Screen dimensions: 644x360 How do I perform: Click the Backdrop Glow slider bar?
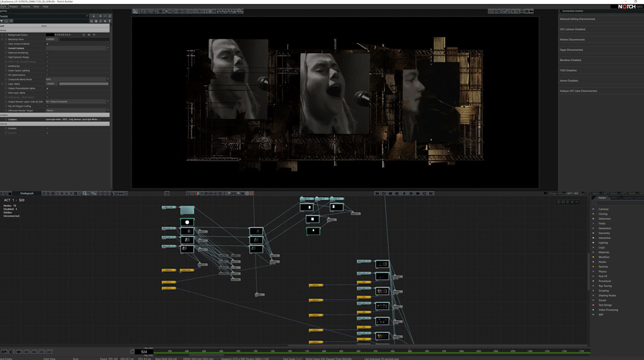tap(84, 39)
